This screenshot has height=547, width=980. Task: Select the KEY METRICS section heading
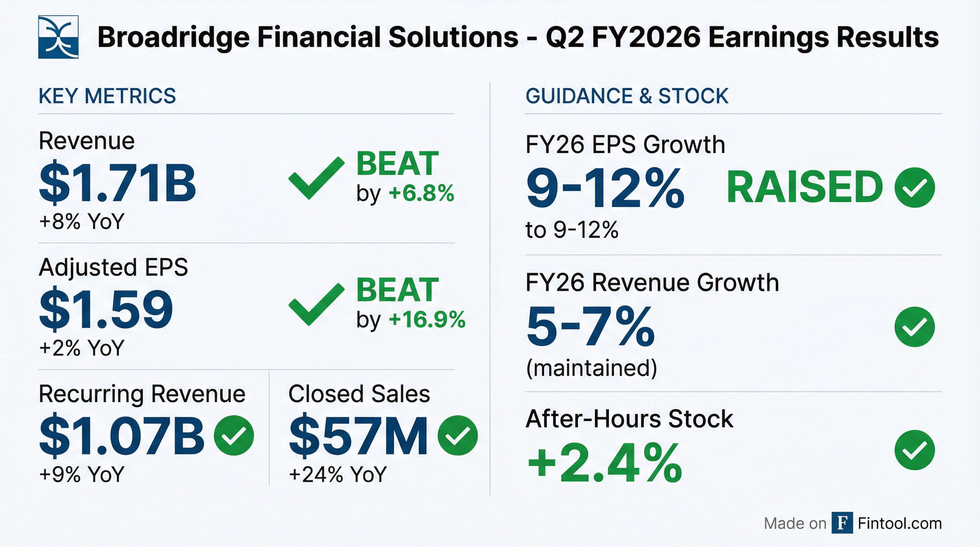[107, 96]
